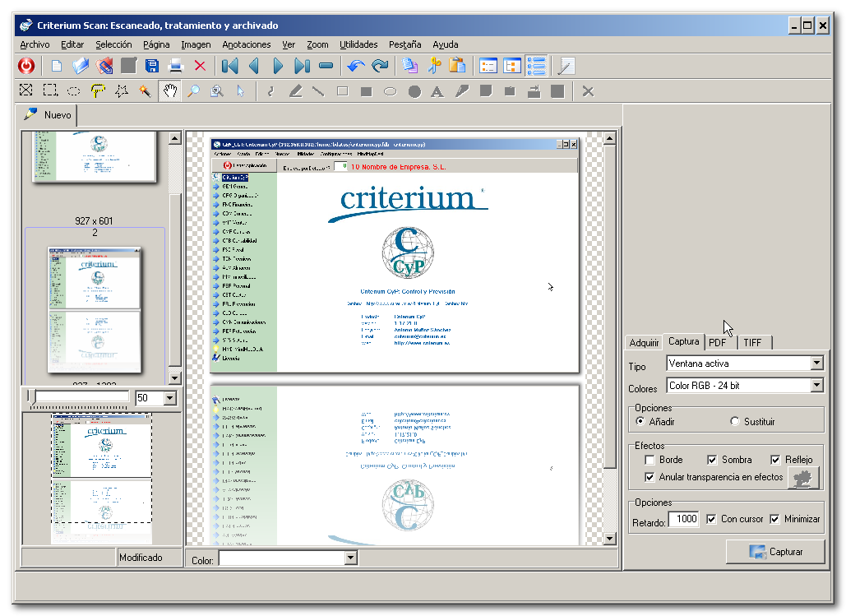Select the magnifier zoom tool
This screenshot has width=846, height=616.
coord(193,90)
